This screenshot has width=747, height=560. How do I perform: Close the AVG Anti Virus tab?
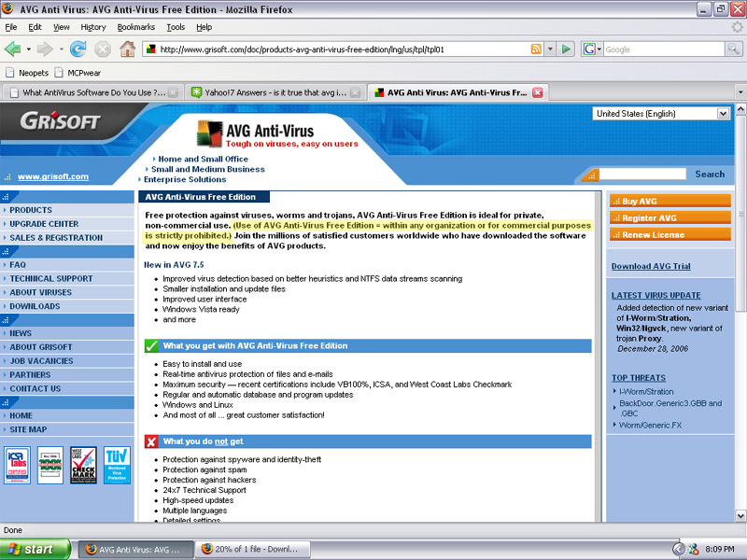click(538, 92)
